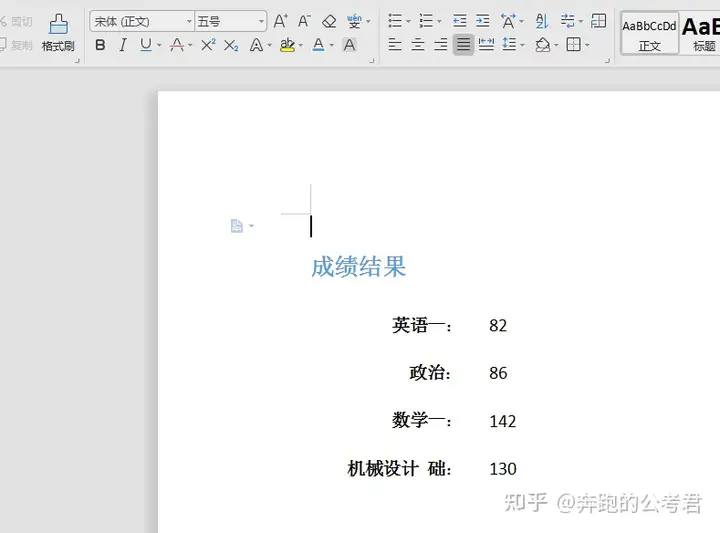720x533 pixels.
Task: Apply bulleted list formatting
Action: (394, 21)
